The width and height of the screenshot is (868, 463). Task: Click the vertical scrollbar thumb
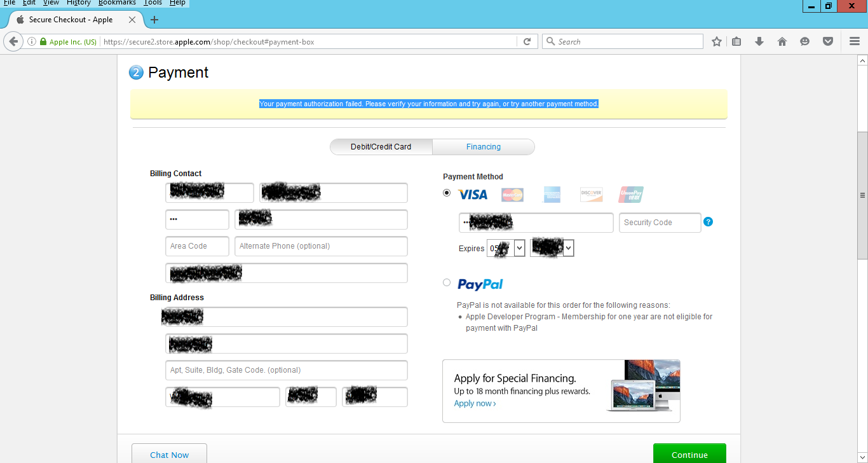click(x=862, y=195)
